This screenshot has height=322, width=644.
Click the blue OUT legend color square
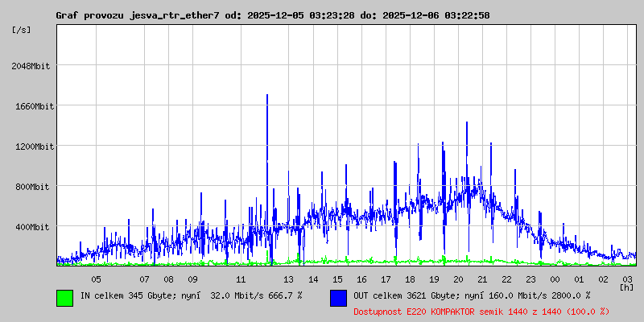[x=338, y=297]
